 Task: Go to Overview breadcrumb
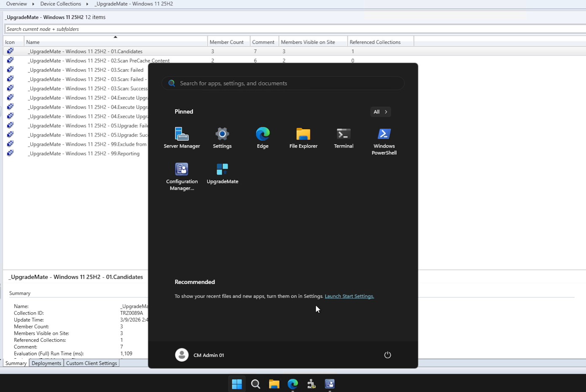coord(16,4)
